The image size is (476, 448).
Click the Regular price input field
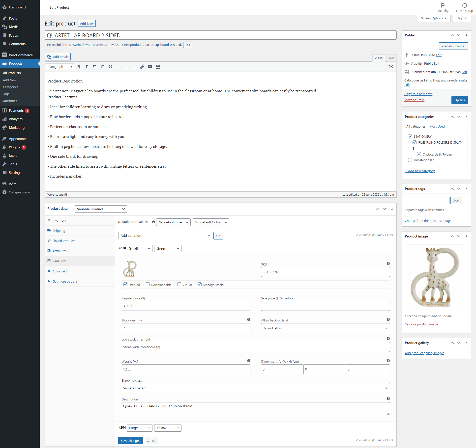(x=186, y=306)
